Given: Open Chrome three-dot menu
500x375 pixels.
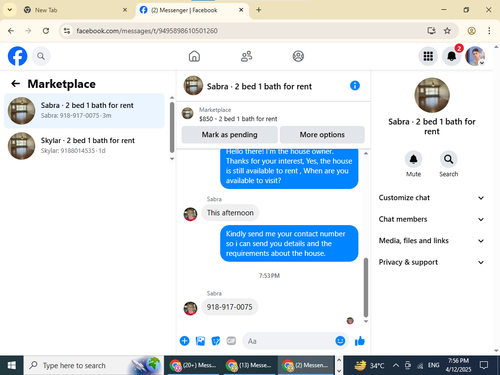Looking at the screenshot, I should click(489, 31).
